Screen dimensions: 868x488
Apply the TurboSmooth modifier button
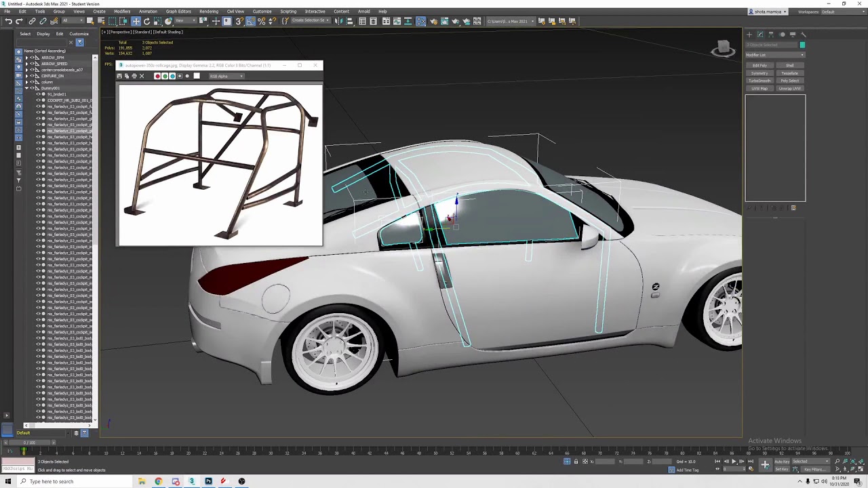pyautogui.click(x=759, y=81)
